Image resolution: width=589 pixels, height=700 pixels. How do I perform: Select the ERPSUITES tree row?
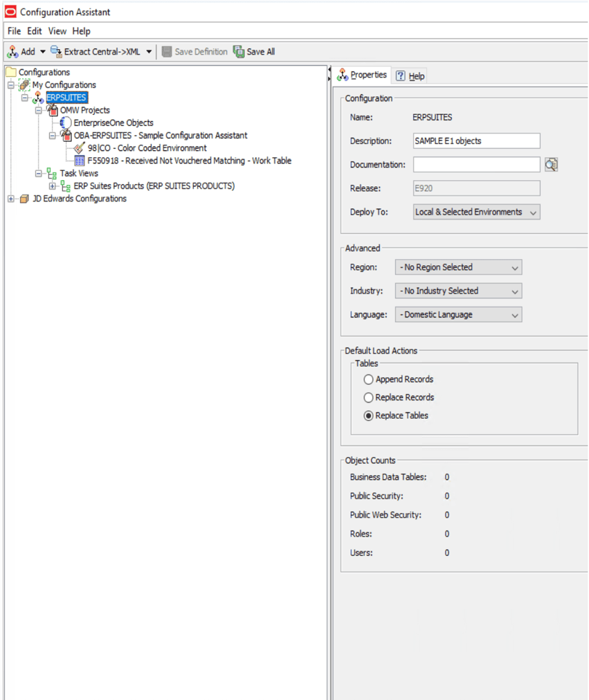(x=67, y=98)
